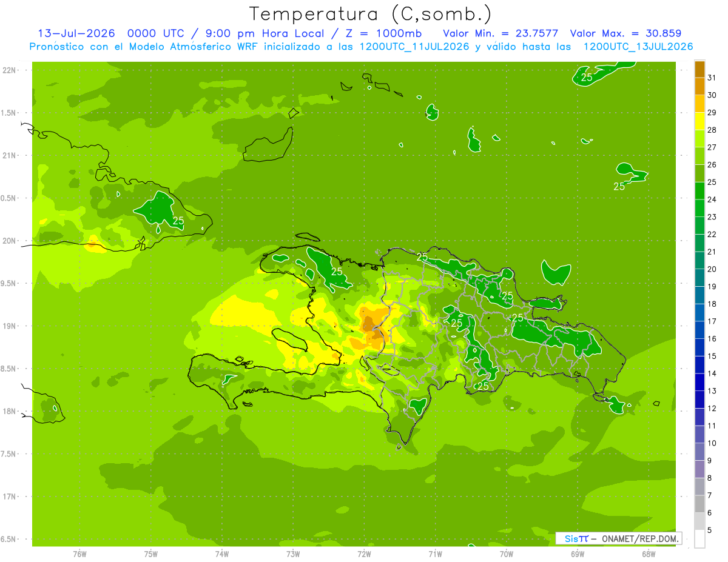
Task: Click the "Valor Max. = 30.859" value
Action: (x=625, y=33)
